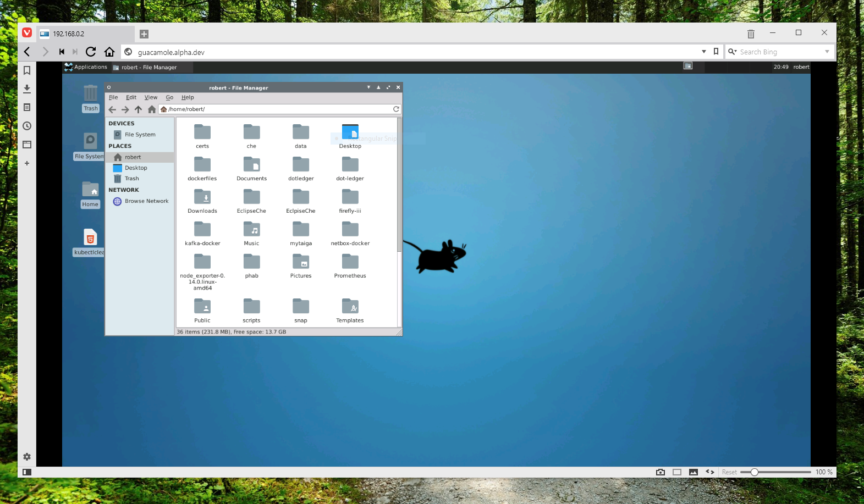Open the Vivaldi notes panel
Image resolution: width=864 pixels, height=504 pixels.
click(26, 107)
